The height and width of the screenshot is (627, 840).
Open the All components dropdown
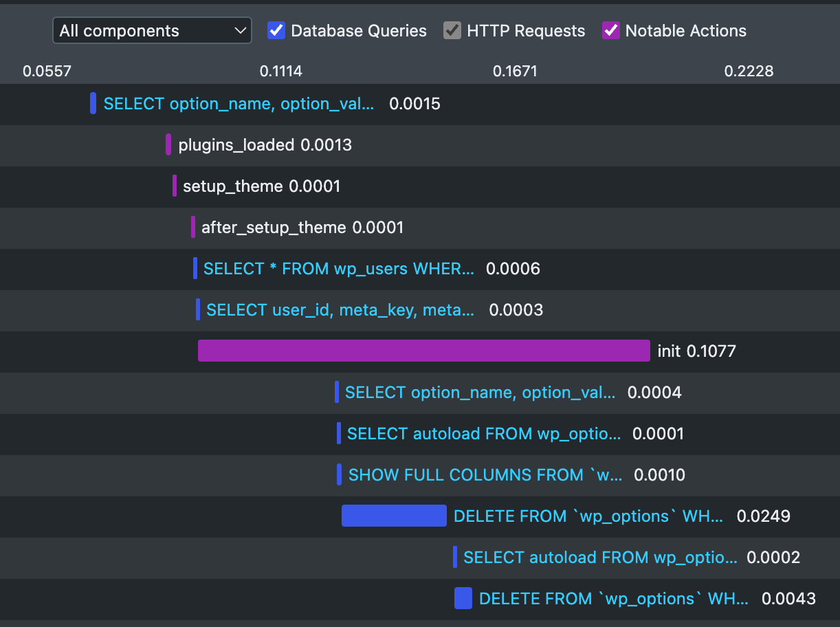click(x=152, y=30)
